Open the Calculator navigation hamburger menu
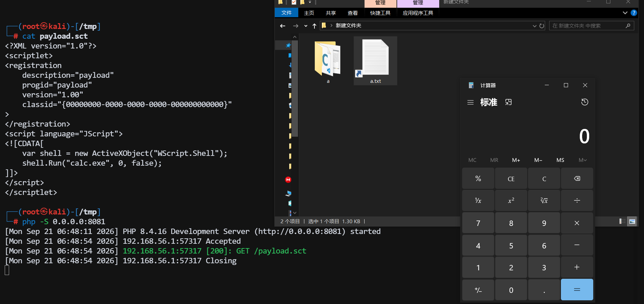This screenshot has width=644, height=304. pos(470,102)
